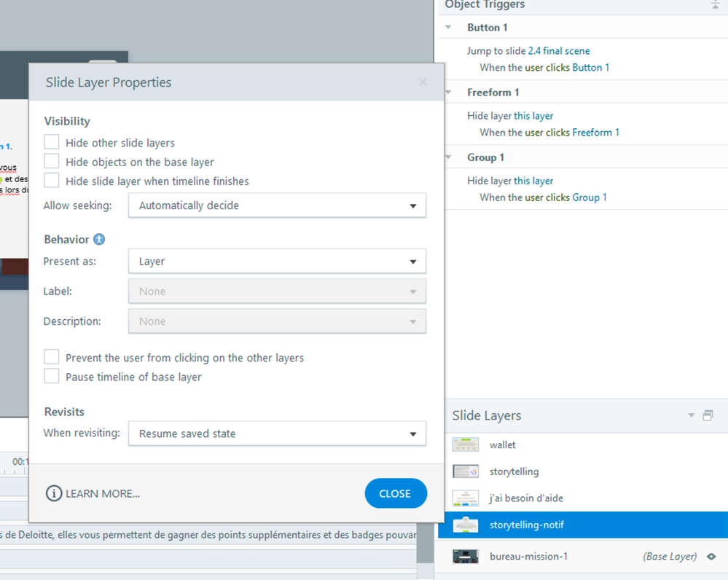This screenshot has height=580, width=728.
Task: Click the j'ai besoin d'aide thumbnail
Action: [466, 498]
